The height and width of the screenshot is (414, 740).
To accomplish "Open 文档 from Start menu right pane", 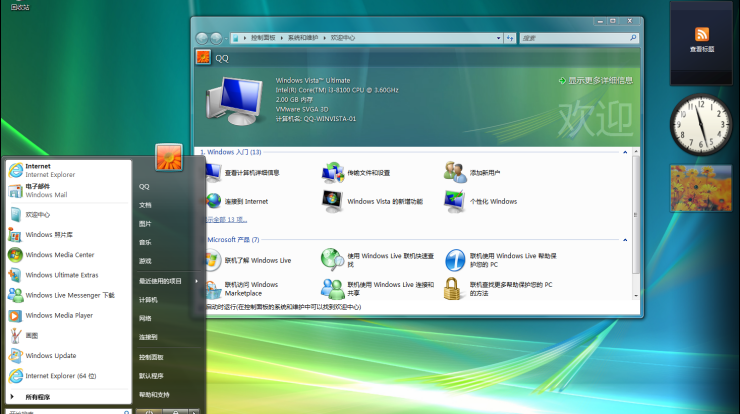I will [145, 205].
